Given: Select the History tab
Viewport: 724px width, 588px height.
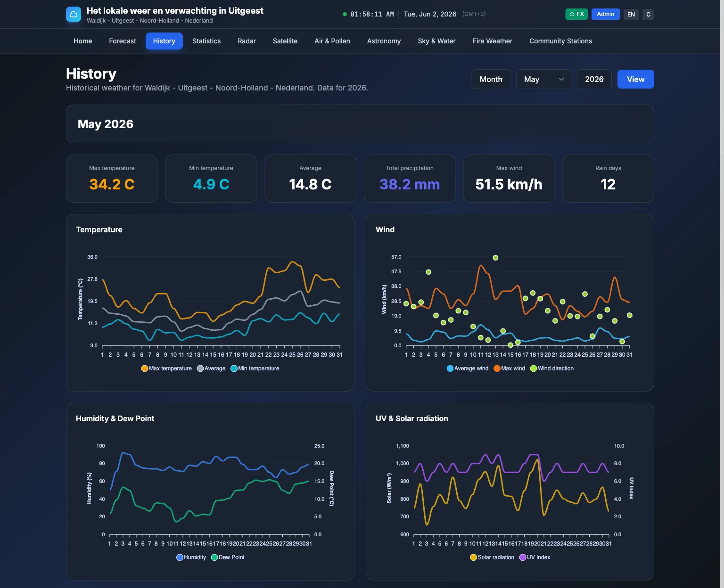Looking at the screenshot, I should [164, 41].
